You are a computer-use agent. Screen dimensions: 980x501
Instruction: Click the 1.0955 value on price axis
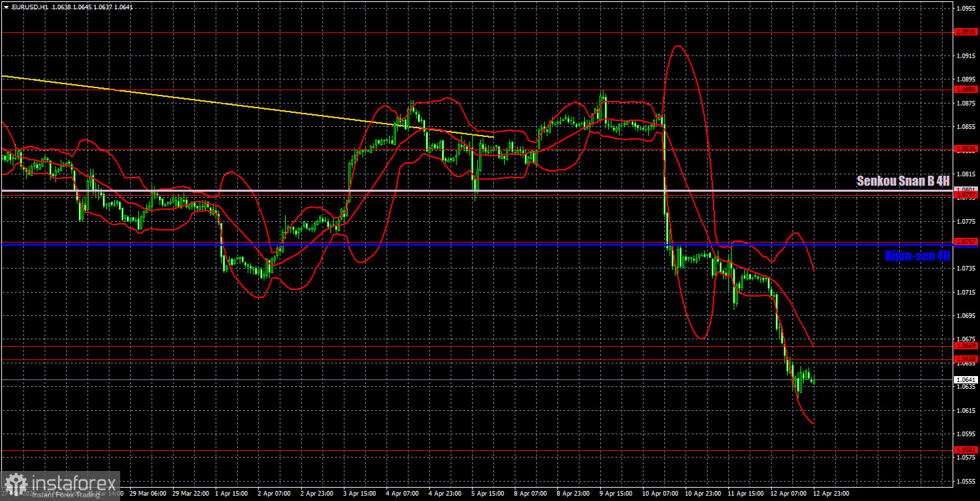point(966,9)
